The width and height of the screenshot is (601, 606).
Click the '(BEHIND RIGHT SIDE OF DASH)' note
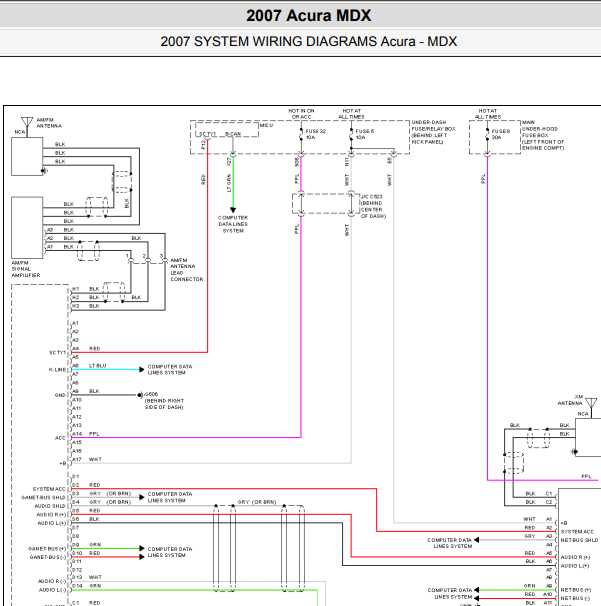click(x=164, y=404)
